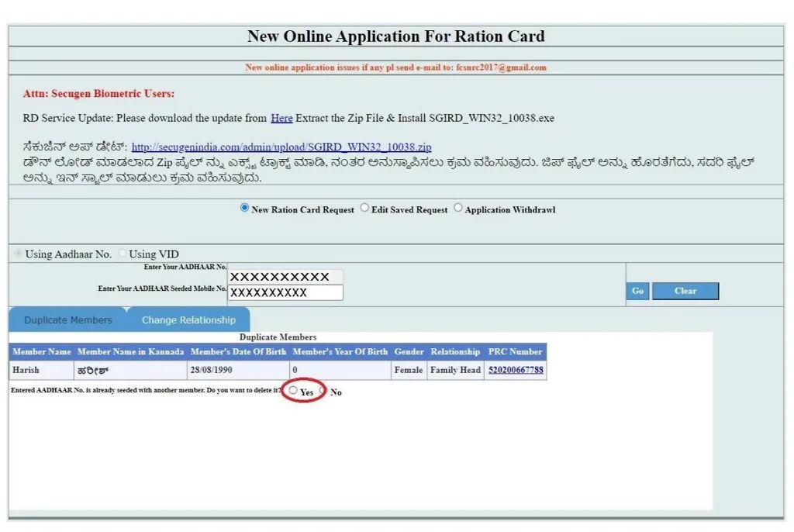Click the Clear button
The height and width of the screenshot is (532, 794).
[685, 291]
